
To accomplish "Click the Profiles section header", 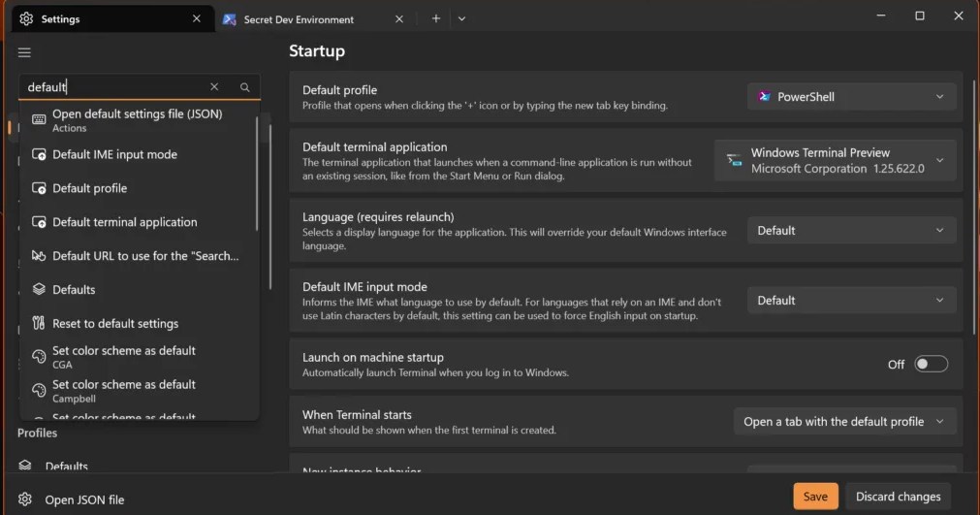I will pyautogui.click(x=38, y=433).
